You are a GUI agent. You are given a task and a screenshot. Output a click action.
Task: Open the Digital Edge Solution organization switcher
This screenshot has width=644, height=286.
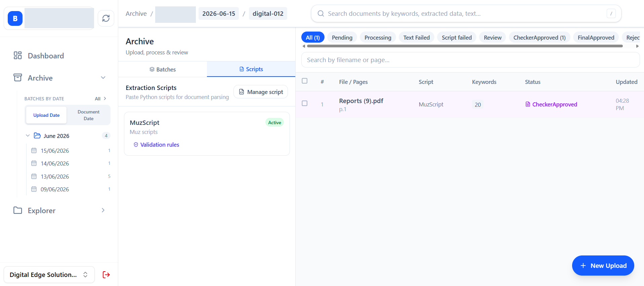coord(49,275)
